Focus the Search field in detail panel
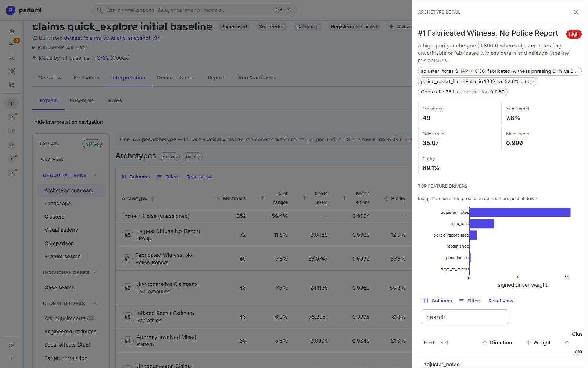The image size is (588, 368). [x=465, y=317]
